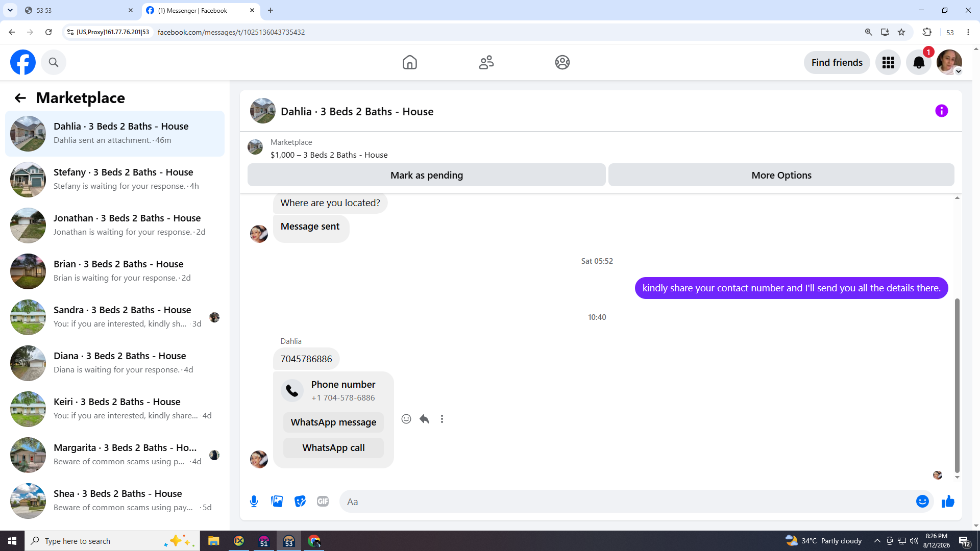Bookmark this page with star icon

(901, 32)
